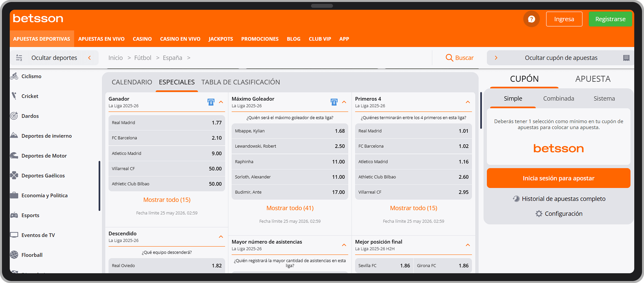Bet on Real Madrid winner at 1.77
The image size is (644, 283).
click(x=167, y=122)
